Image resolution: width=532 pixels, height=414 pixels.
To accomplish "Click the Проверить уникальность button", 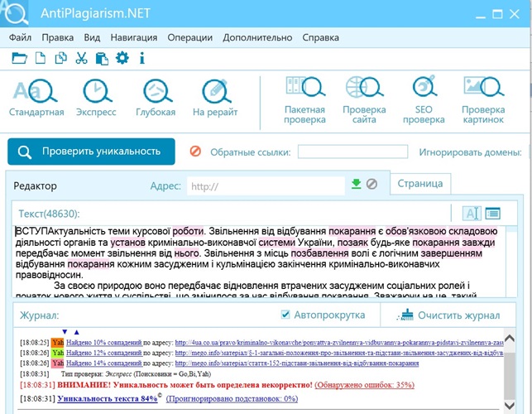I will coord(91,152).
